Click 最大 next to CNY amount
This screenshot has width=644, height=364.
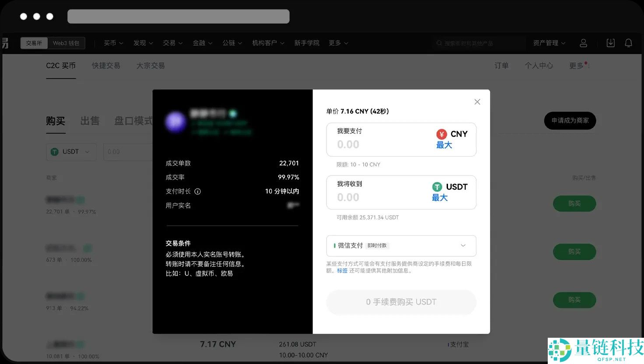[x=443, y=145]
